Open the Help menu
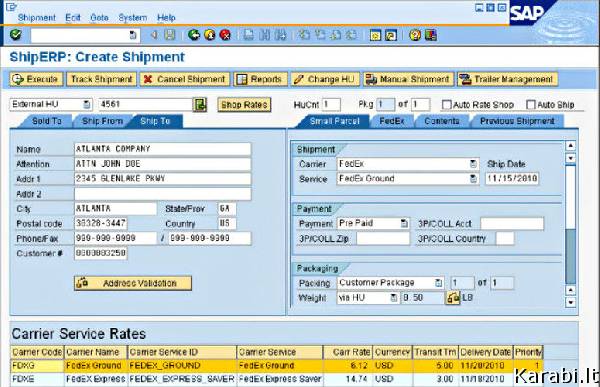 pyautogui.click(x=166, y=18)
